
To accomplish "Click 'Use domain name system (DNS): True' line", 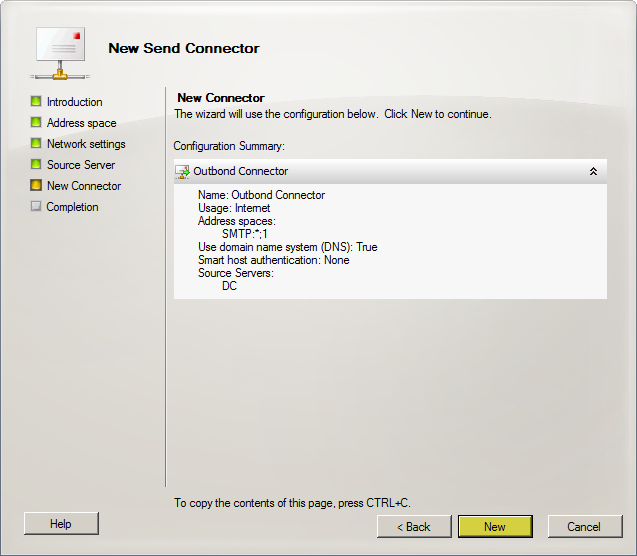I will tap(288, 247).
